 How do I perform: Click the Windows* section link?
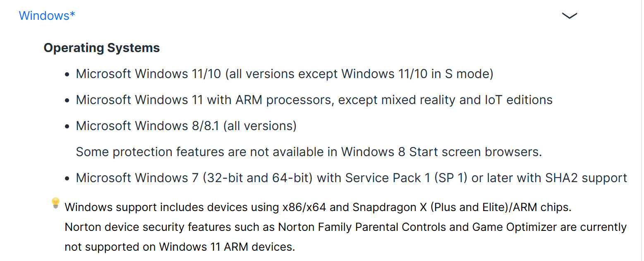(47, 16)
